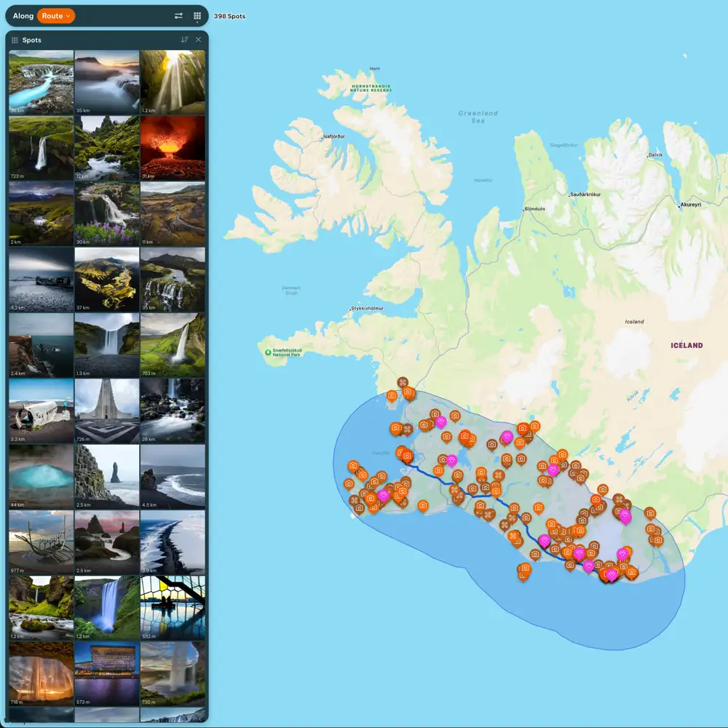This screenshot has height=728, width=728.
Task: Click the '398 Spots' count label
Action: point(229,16)
